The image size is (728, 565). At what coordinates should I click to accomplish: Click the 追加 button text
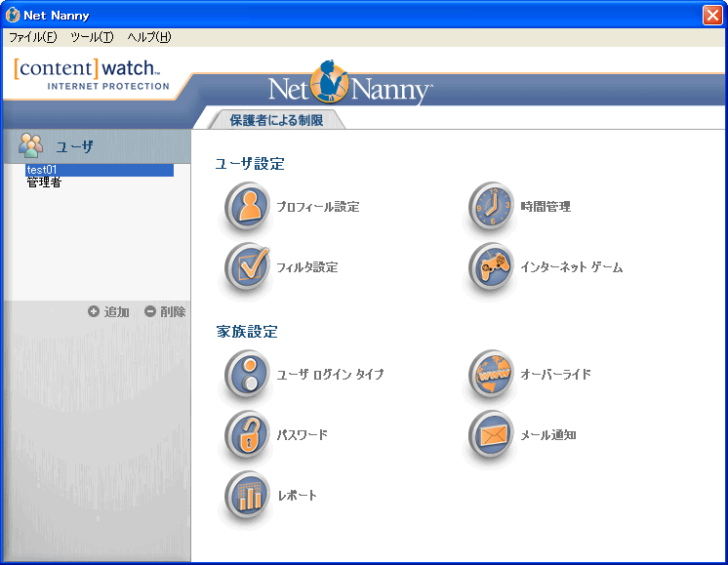tap(116, 312)
